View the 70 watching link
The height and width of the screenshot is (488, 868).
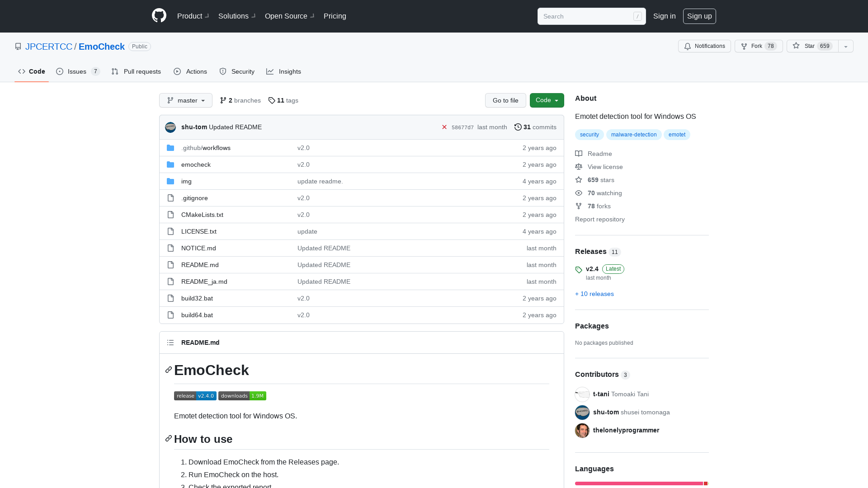599,193
